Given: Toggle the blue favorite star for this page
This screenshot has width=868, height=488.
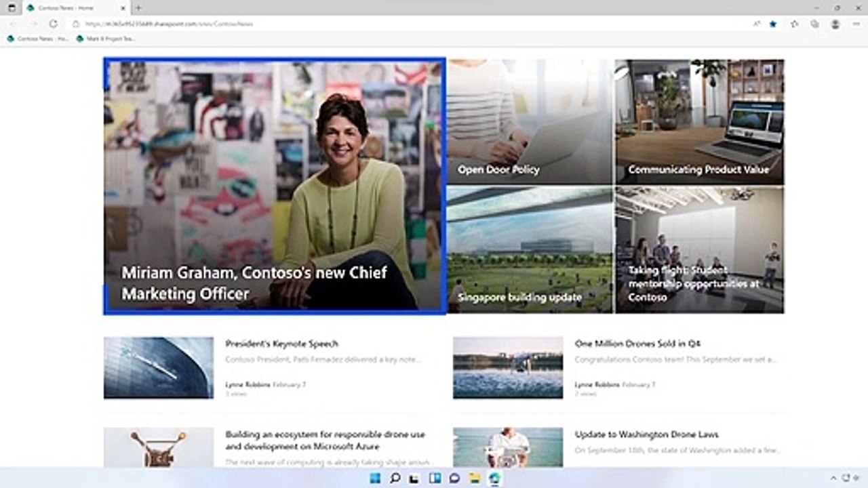Looking at the screenshot, I should point(773,24).
